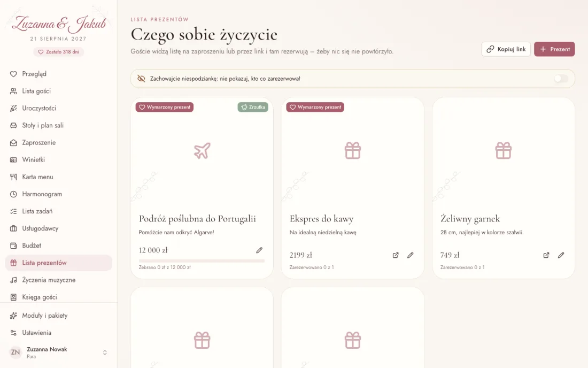Click the Zaproszenie envelope icon
The height and width of the screenshot is (368, 588).
[13, 143]
